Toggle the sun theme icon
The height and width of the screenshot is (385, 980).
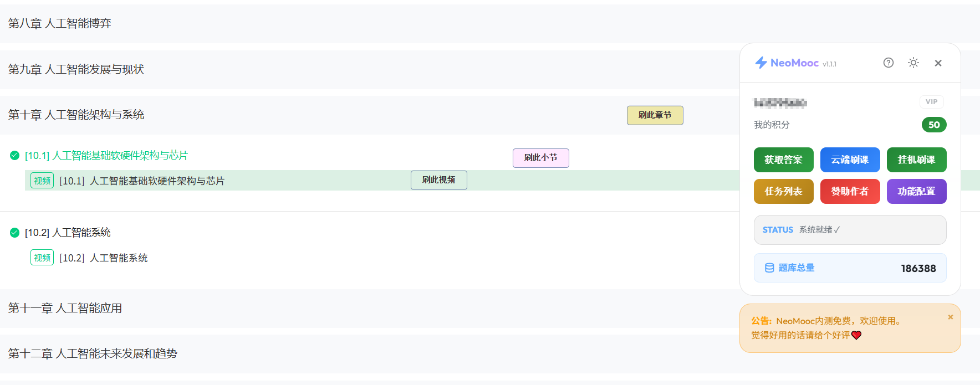tap(913, 63)
